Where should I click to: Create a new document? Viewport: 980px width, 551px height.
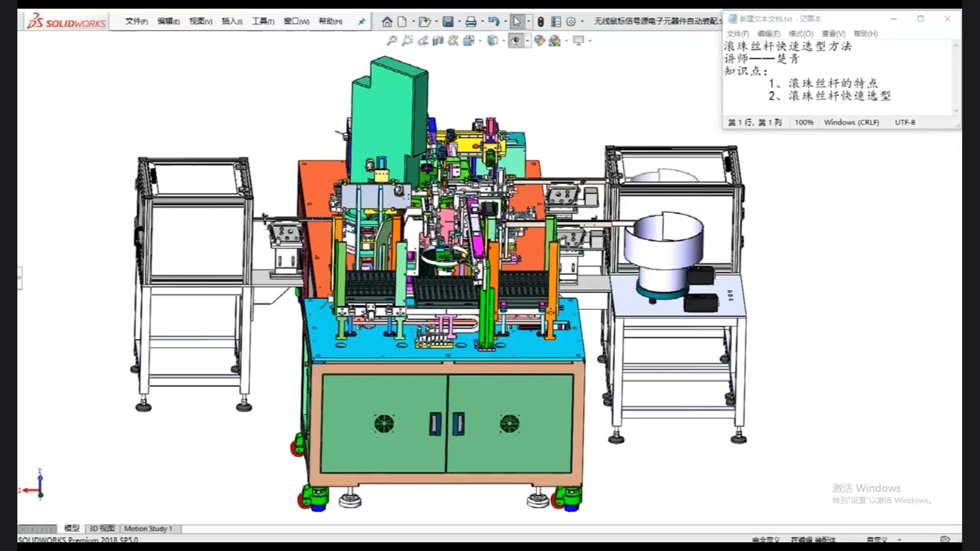[402, 21]
